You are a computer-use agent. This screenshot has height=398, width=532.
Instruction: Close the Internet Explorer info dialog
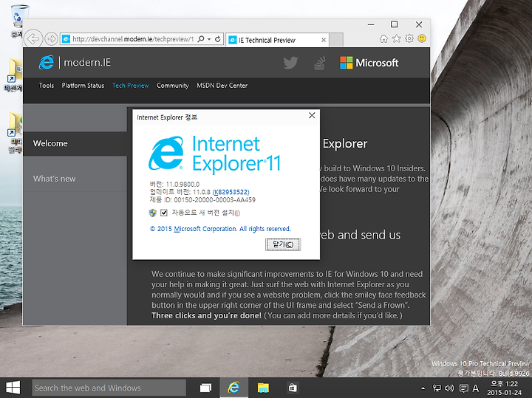click(x=312, y=116)
